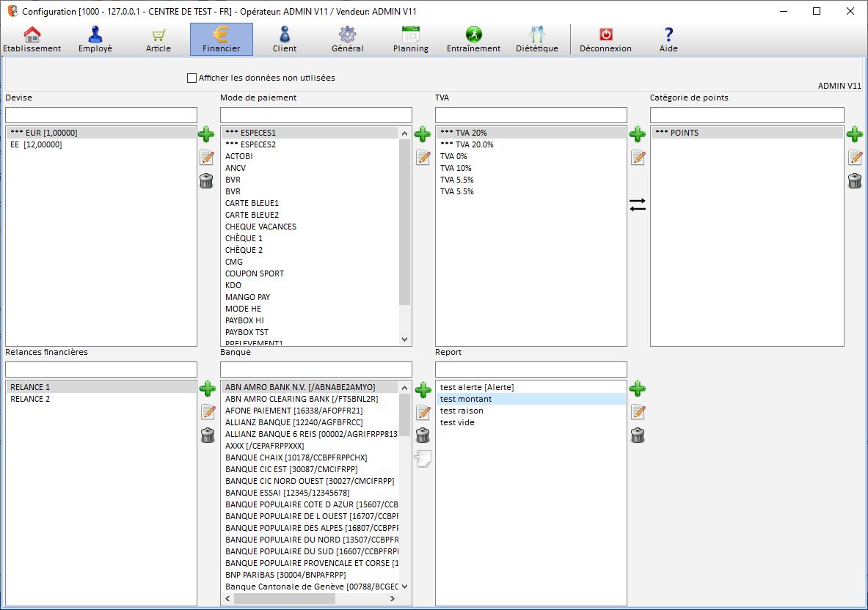
Task: Select CHEQUE VACANCES in payment modes
Action: (260, 227)
